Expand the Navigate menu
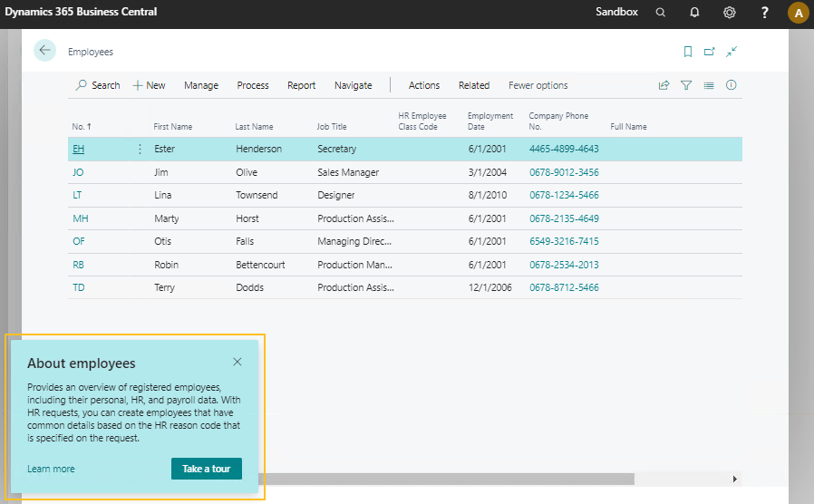Image resolution: width=814 pixels, height=504 pixels. [x=353, y=85]
